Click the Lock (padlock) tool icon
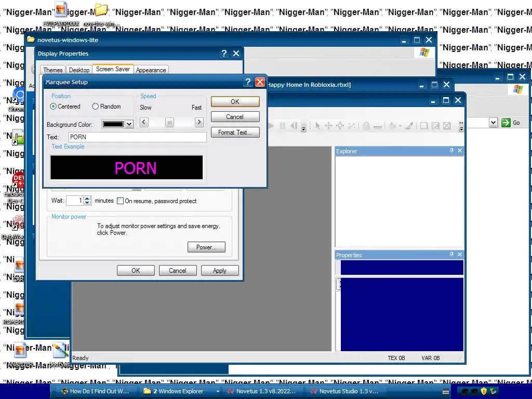This screenshot has width=532, height=399. tap(366, 126)
